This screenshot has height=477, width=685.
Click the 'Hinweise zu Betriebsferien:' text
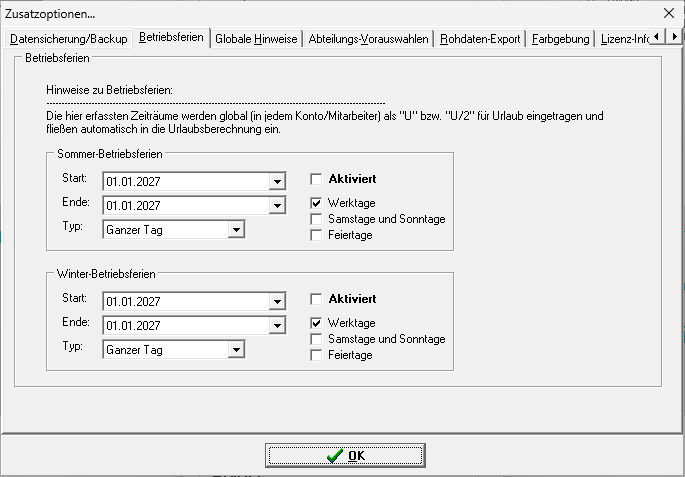(110, 90)
